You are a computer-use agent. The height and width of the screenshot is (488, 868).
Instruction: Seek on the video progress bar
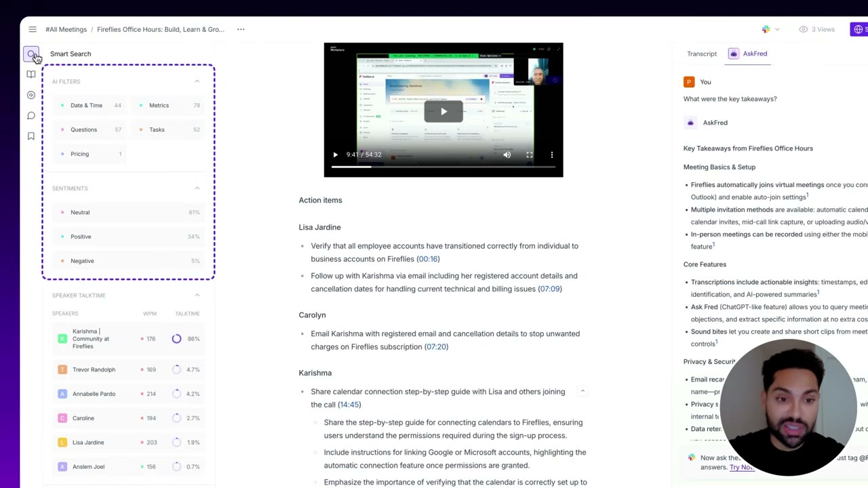click(x=443, y=166)
